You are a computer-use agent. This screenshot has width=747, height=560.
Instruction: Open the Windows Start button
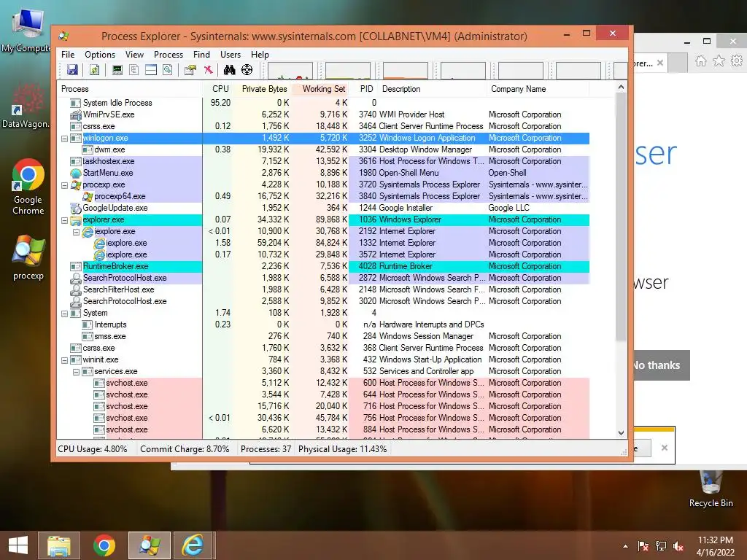(18, 545)
